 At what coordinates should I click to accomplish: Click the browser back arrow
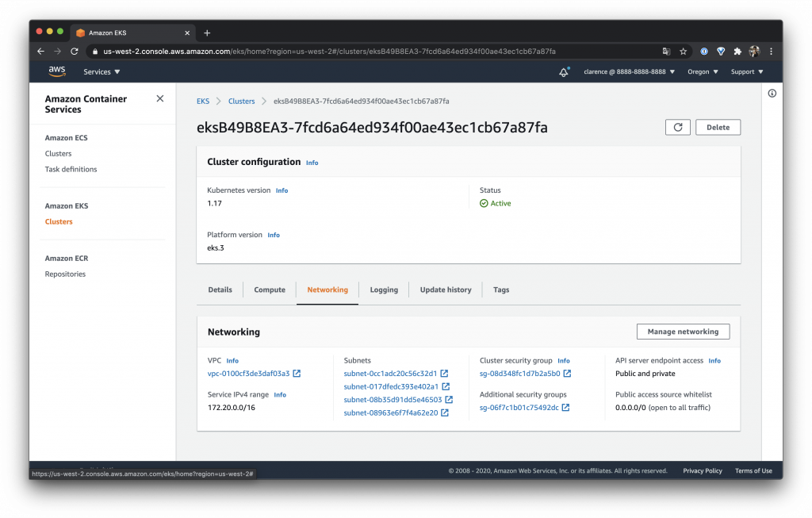(41, 52)
